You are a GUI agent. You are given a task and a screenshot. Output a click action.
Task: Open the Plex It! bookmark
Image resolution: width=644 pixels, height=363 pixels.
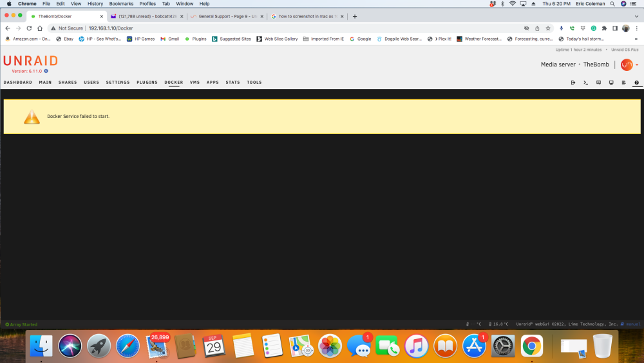coord(439,39)
